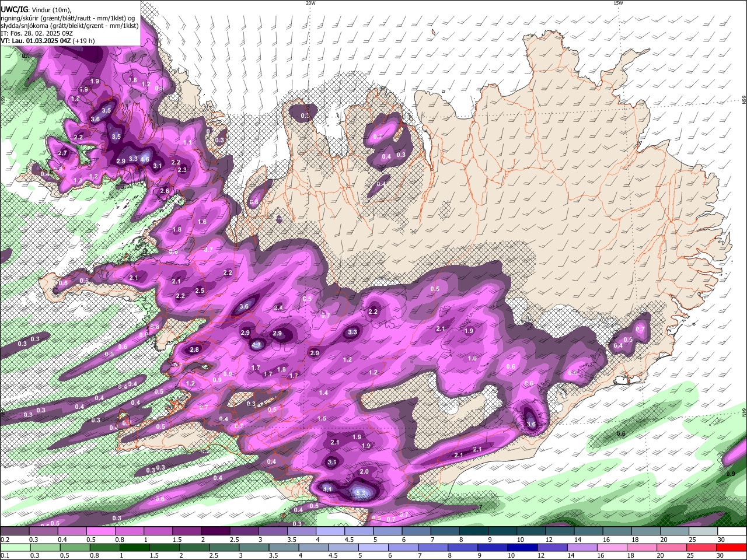Click the 1.6 precipitation value on the map
Screen dimensions: 747x560
203,222
